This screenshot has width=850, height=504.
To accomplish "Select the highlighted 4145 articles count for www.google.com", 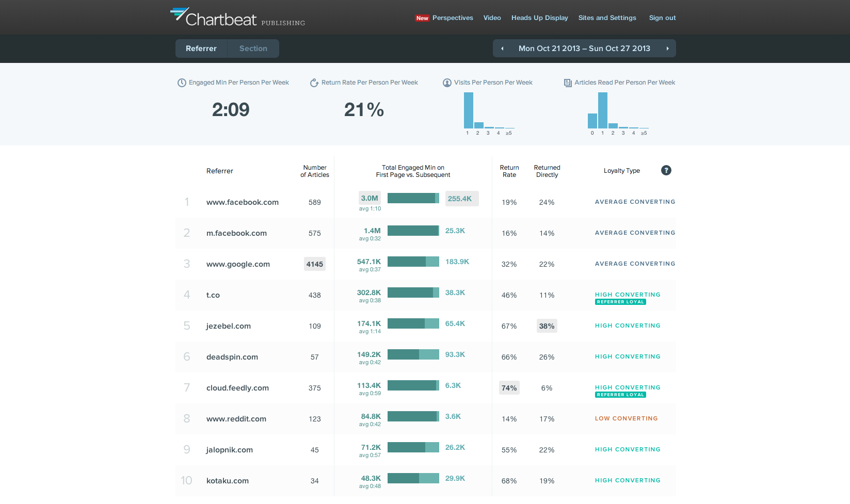I will [314, 264].
